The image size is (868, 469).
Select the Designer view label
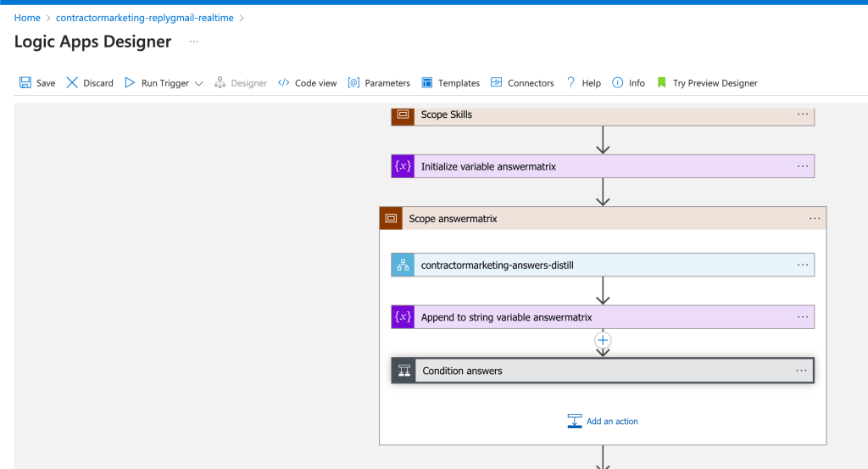(x=248, y=83)
